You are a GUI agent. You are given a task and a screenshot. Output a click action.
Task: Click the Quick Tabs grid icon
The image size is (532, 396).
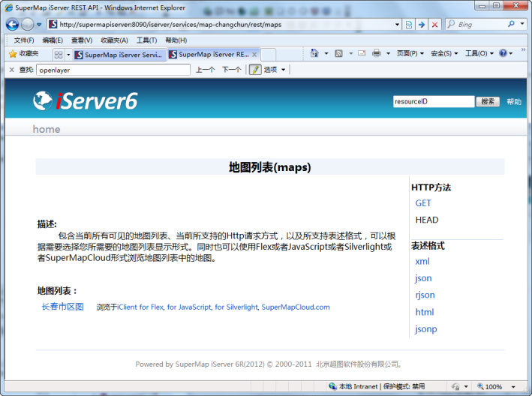pos(58,55)
